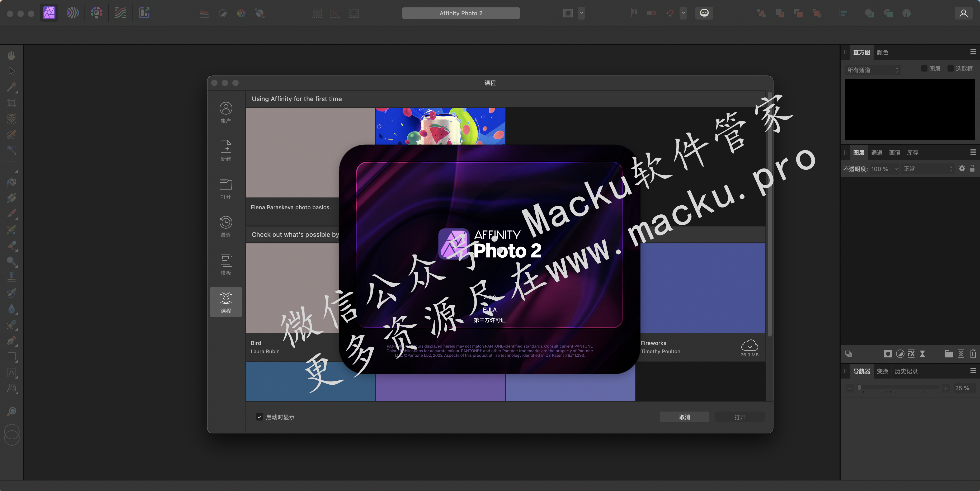This screenshot has width=980, height=491.
Task: Select the Rectangle shape tool
Action: click(11, 357)
